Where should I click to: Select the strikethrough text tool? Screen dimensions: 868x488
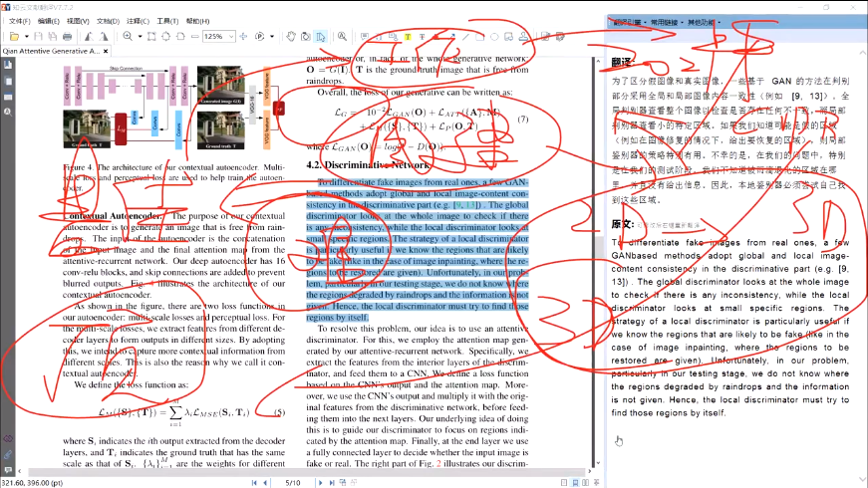(x=422, y=37)
